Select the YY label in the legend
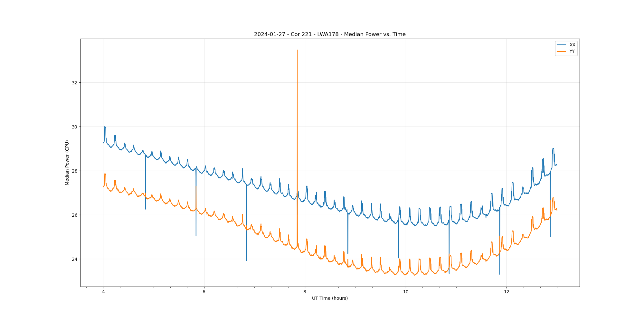The width and height of the screenshot is (644, 322). 572,52
